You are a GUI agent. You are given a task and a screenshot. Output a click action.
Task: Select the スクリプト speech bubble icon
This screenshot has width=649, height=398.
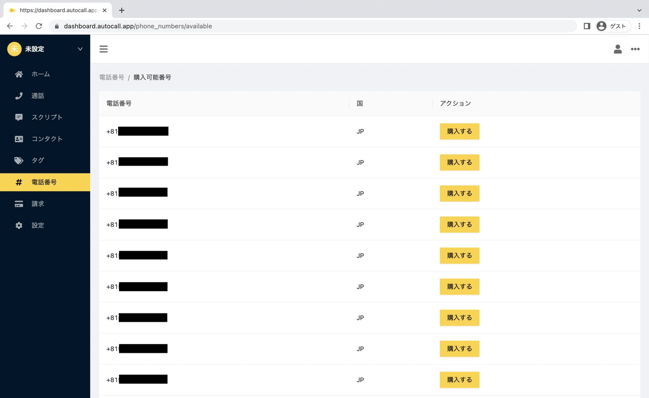[x=19, y=117]
